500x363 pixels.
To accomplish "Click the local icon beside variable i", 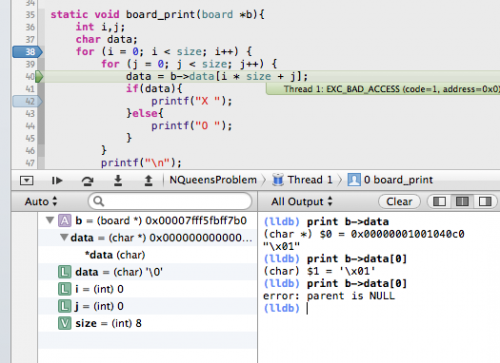I will click(65, 289).
